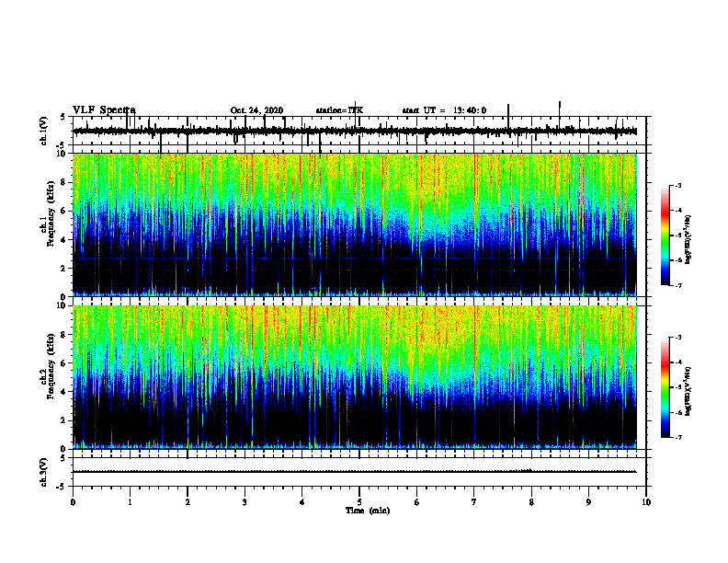Click time axis tick label "9"
728x563 pixels.
click(588, 502)
